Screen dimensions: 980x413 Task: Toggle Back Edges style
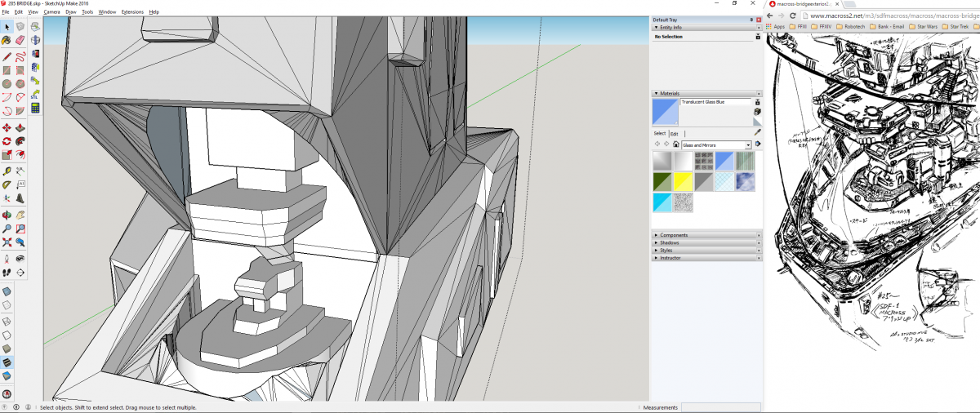point(7,304)
